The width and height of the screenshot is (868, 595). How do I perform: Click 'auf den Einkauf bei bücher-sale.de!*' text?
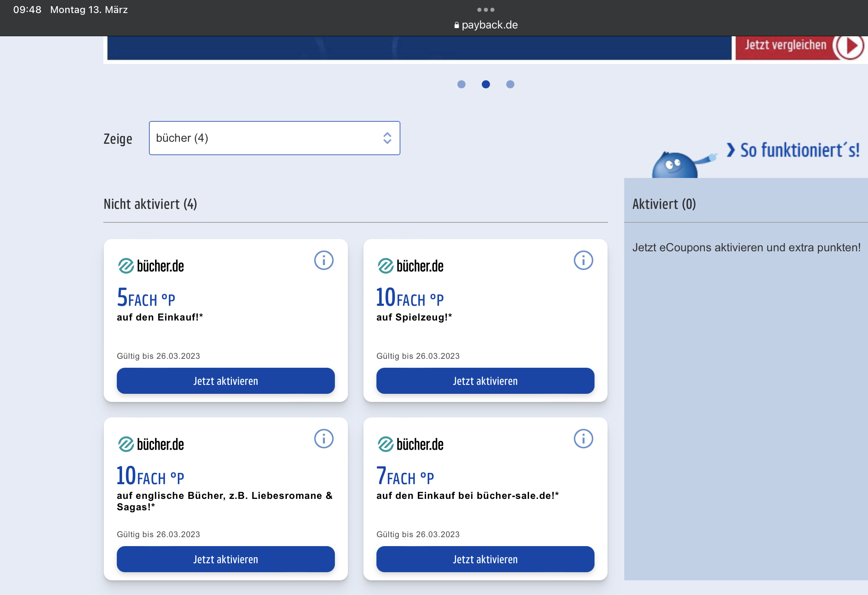tap(468, 496)
